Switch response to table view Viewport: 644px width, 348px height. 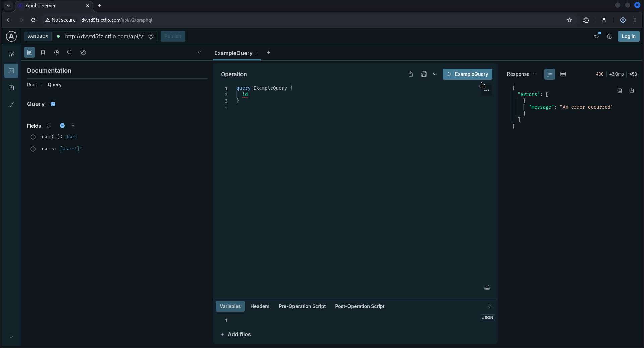(x=563, y=74)
